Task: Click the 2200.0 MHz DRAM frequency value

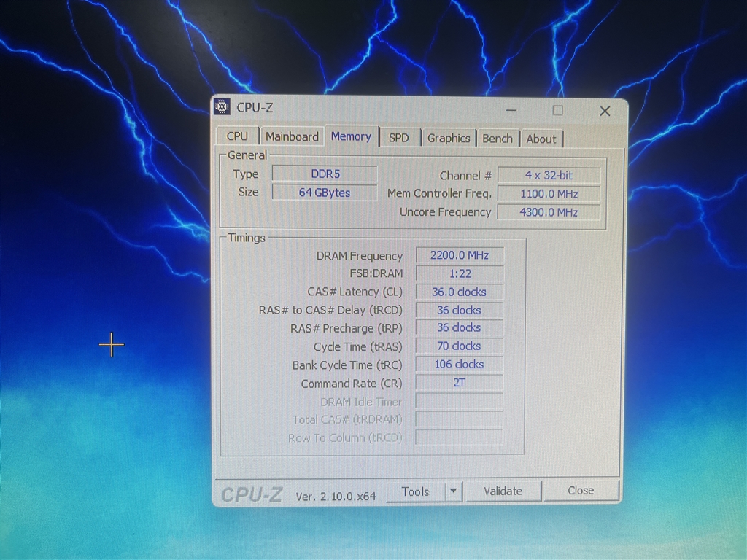Action: (460, 255)
